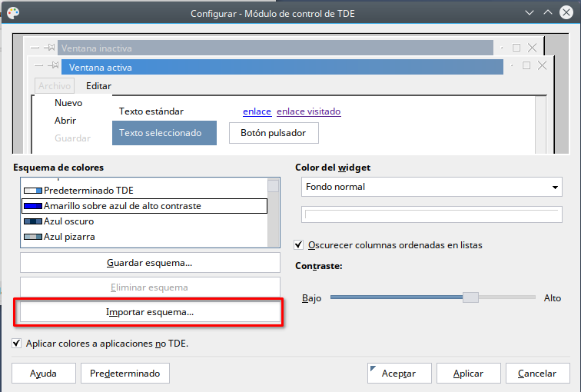Screen dimensions: 581x392
Task: Click swatch icon beside Azul pizarra
Action: coord(33,237)
